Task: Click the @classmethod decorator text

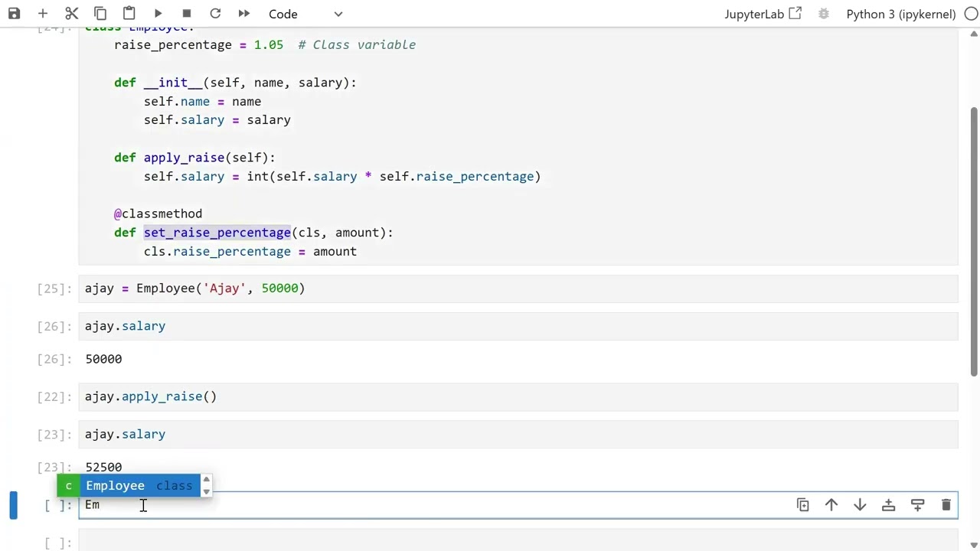Action: [x=158, y=214]
